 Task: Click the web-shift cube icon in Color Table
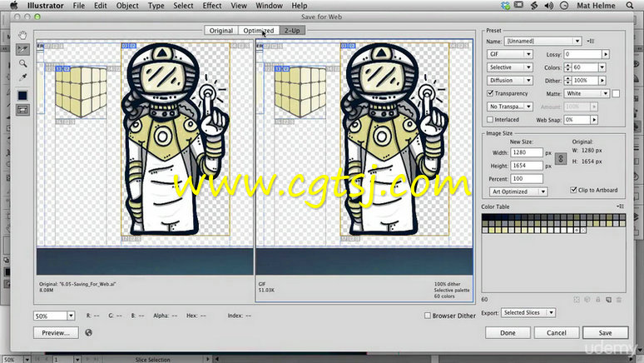(x=587, y=300)
